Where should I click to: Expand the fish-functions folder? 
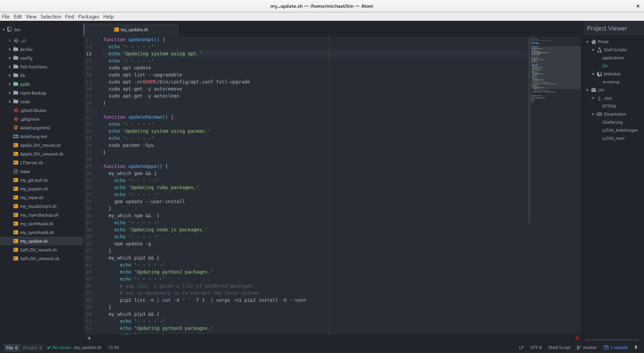10,67
